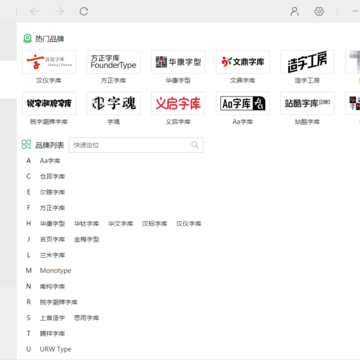Open the 汉仪字库 Hanyi Fonts logo card
Viewport: 360px width, 360px height.
(x=49, y=62)
